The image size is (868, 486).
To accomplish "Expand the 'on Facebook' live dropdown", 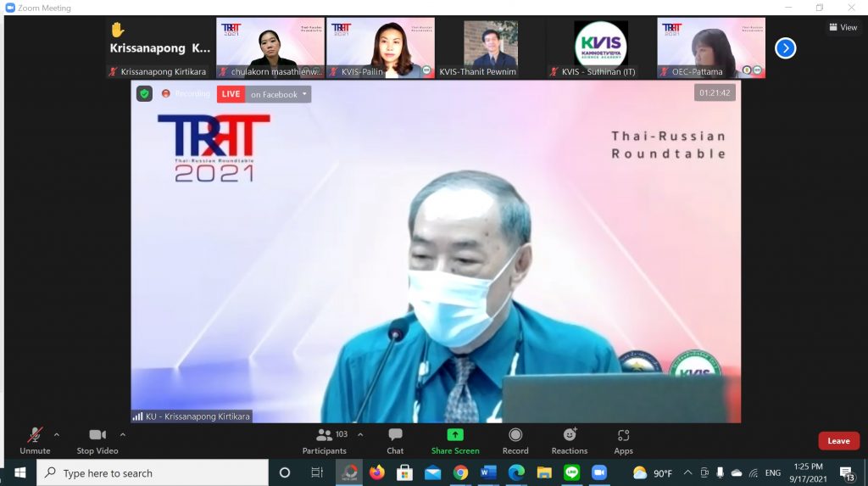I will [278, 94].
